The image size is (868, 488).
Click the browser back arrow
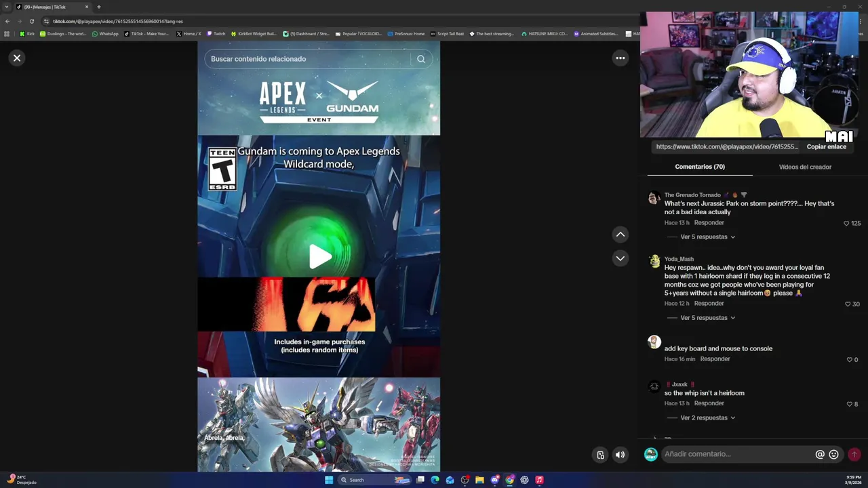click(x=7, y=21)
